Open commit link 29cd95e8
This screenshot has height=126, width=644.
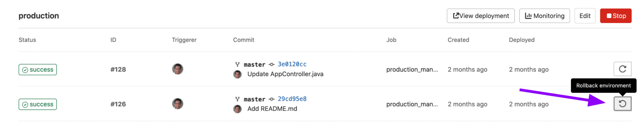point(292,99)
